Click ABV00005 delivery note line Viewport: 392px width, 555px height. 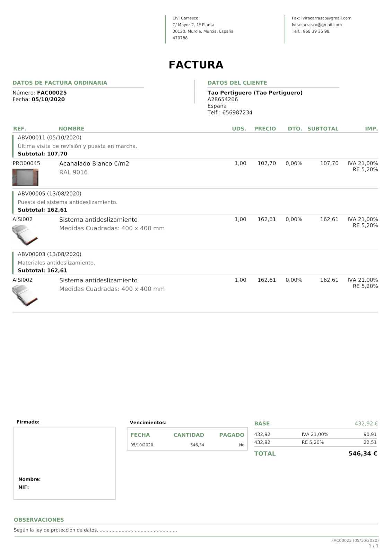[x=50, y=194]
